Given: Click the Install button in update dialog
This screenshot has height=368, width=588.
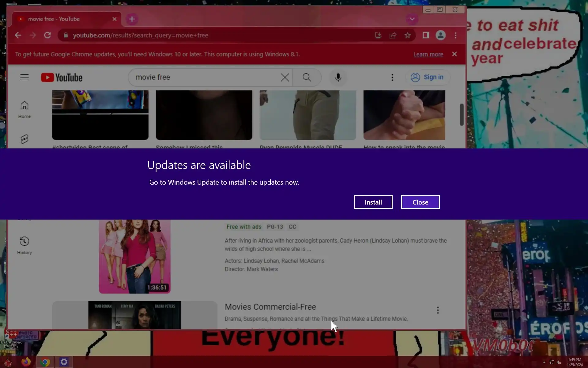Looking at the screenshot, I should click(x=373, y=202).
